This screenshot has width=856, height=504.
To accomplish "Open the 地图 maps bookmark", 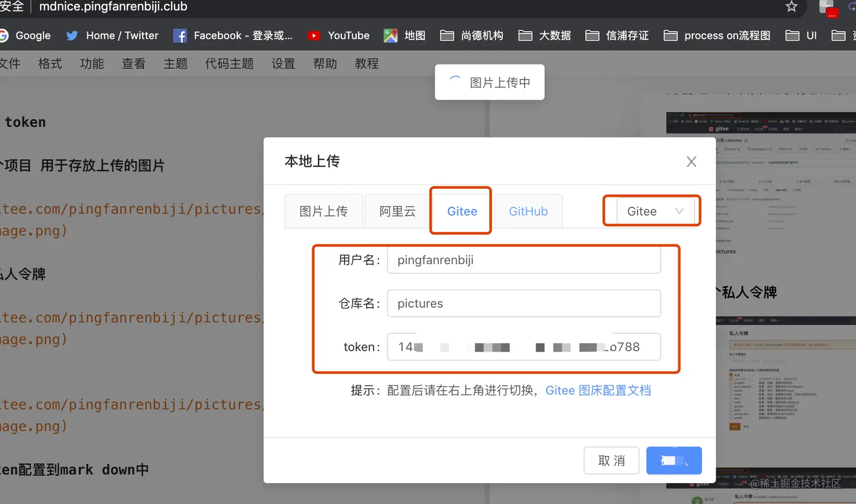I will click(x=404, y=36).
